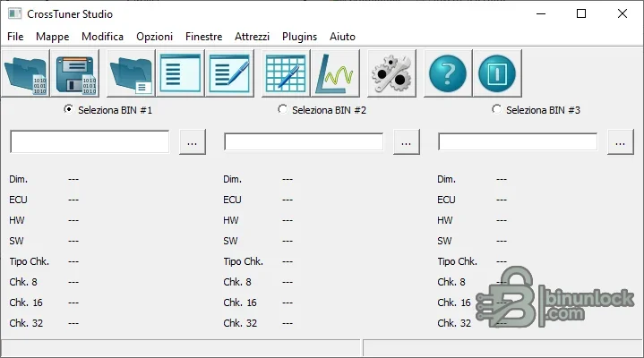Close the CrossTuner Studio window
The height and width of the screenshot is (358, 644).
point(623,13)
